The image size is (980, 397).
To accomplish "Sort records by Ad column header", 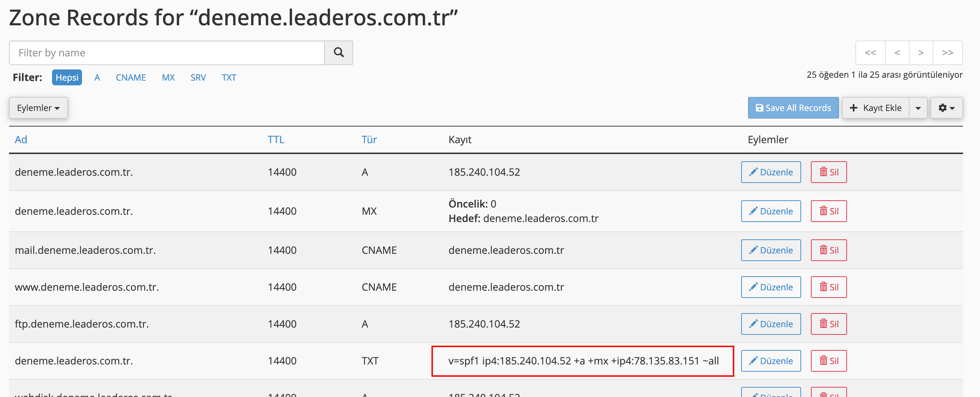I will tap(21, 139).
